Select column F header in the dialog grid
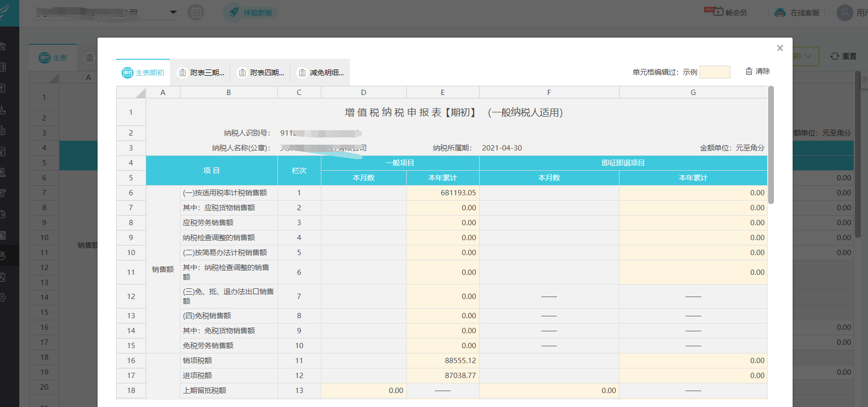 coord(549,93)
